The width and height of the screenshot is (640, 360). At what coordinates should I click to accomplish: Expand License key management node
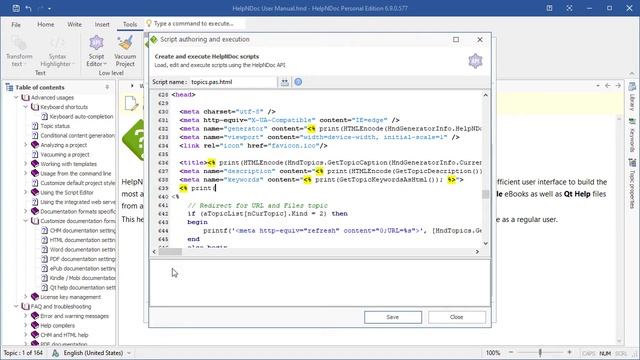26,297
